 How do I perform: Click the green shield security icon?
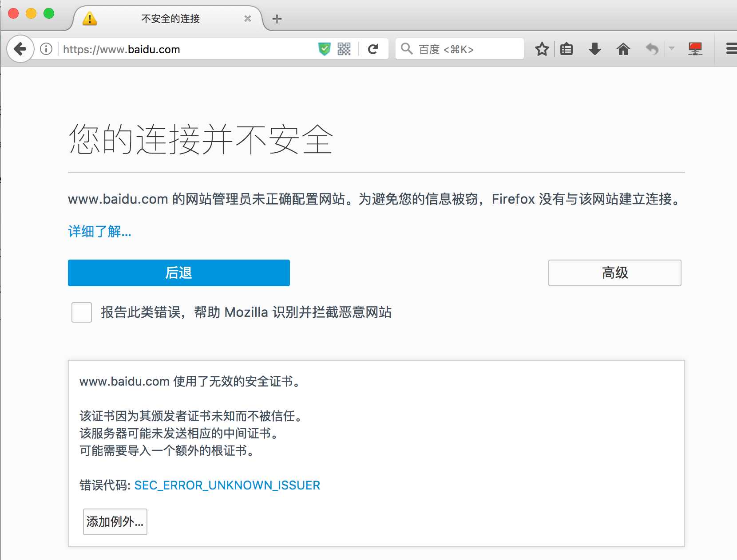click(325, 49)
